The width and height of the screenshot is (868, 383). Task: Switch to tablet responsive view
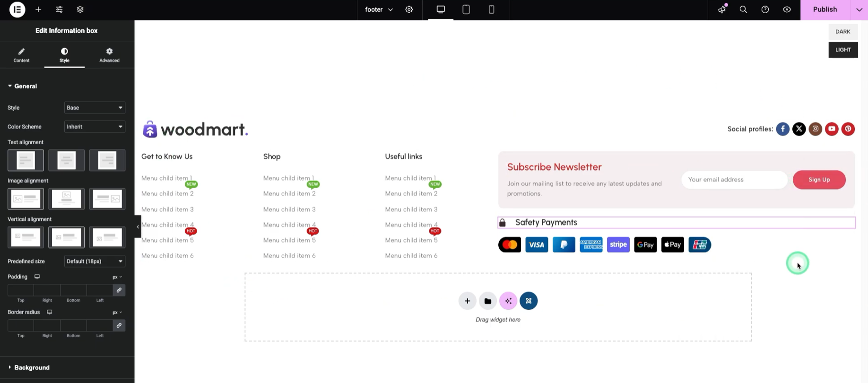(466, 9)
